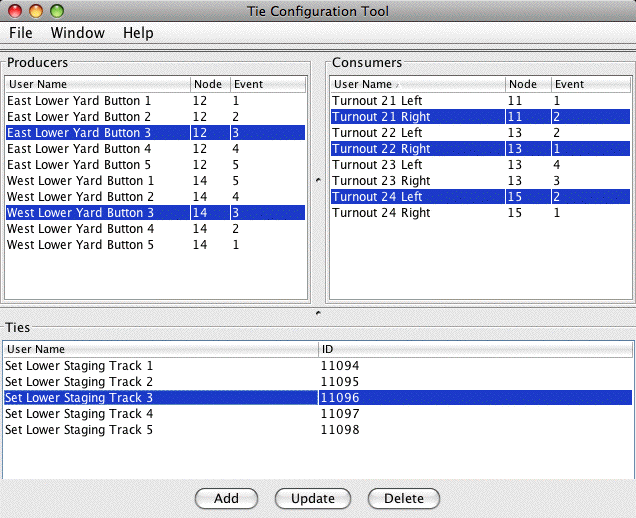Open the File menu
Viewport: 636px width, 518px height.
pos(21,33)
